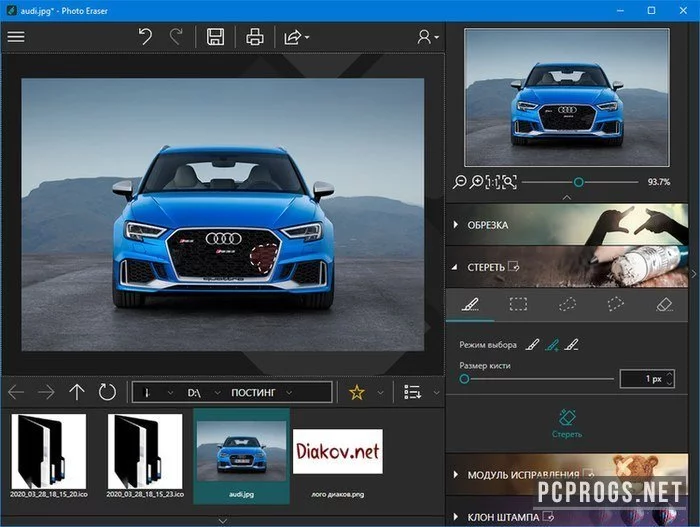This screenshot has width=700, height=527.
Task: Adjust the zoom level slider
Action: (580, 182)
